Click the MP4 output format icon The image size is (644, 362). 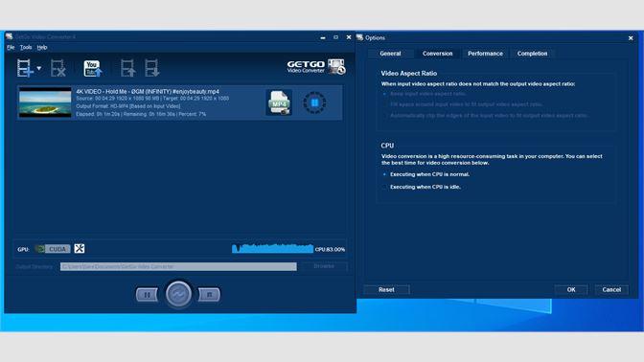pos(279,102)
